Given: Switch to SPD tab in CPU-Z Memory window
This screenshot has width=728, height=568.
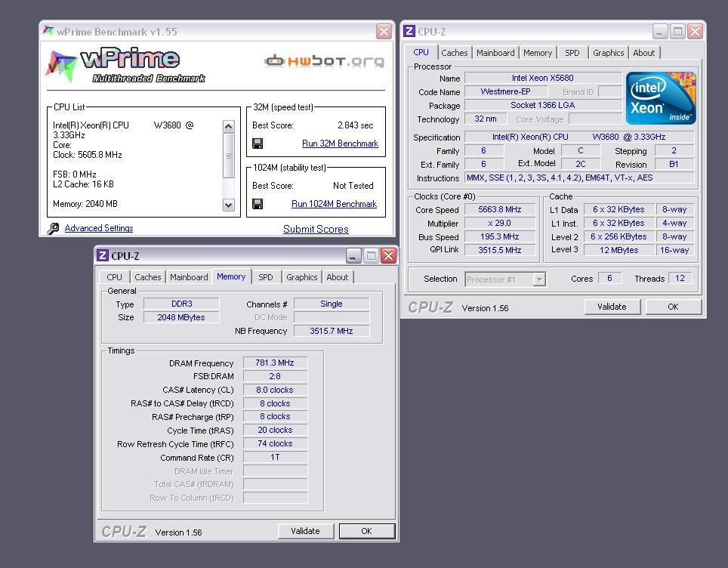Looking at the screenshot, I should point(266,277).
